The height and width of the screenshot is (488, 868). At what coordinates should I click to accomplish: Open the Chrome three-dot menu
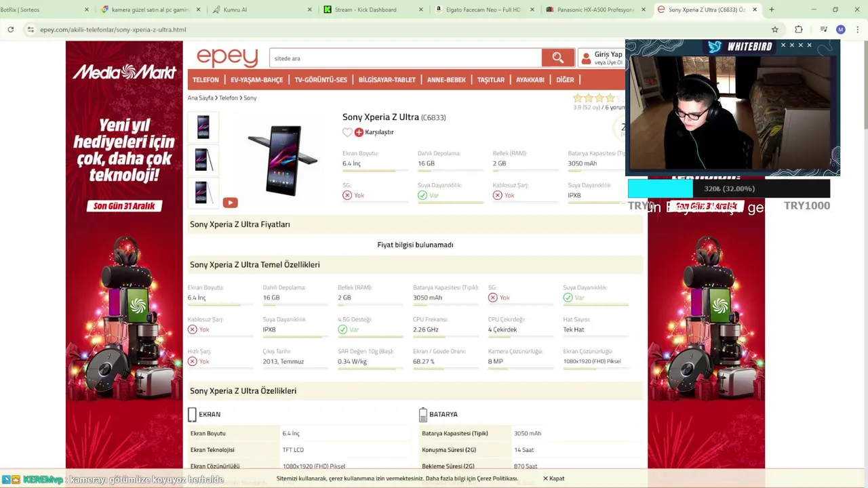pyautogui.click(x=858, y=29)
